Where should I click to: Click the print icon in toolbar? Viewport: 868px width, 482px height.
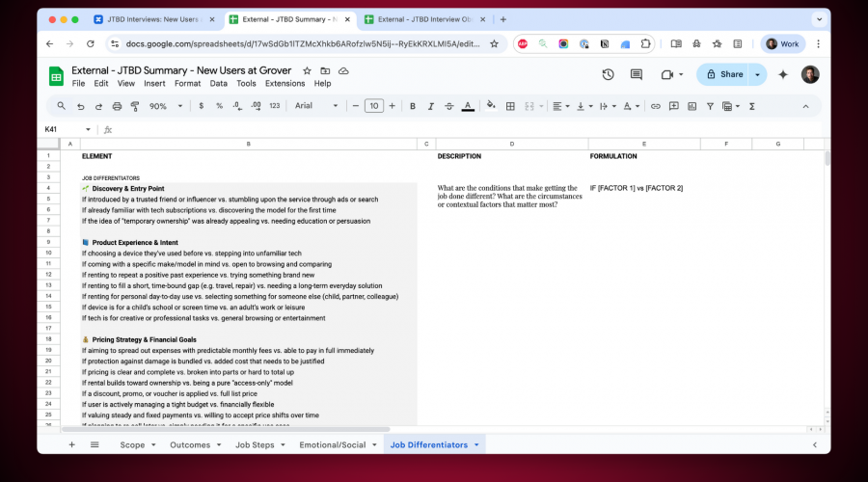(117, 106)
